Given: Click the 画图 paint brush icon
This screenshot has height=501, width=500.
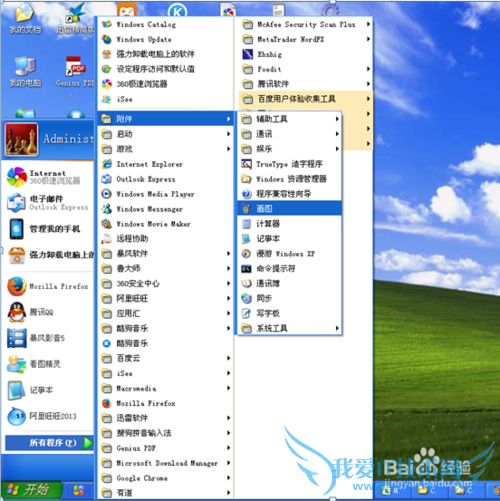Looking at the screenshot, I should click(x=246, y=208).
